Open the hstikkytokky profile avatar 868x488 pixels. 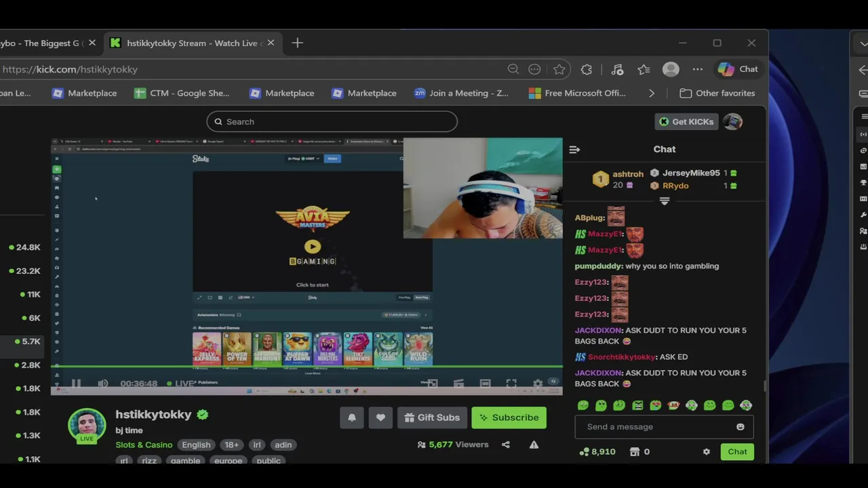point(87,426)
